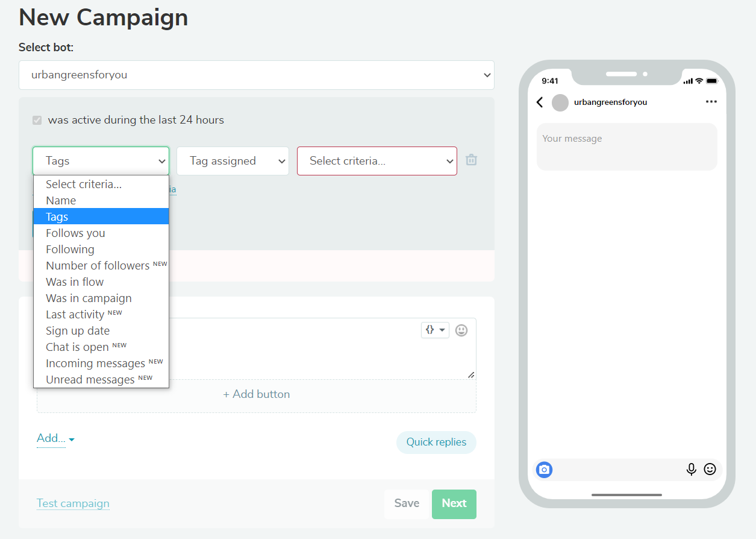This screenshot has width=756, height=539.
Task: Open the variables curly-braces dropdown
Action: (434, 330)
